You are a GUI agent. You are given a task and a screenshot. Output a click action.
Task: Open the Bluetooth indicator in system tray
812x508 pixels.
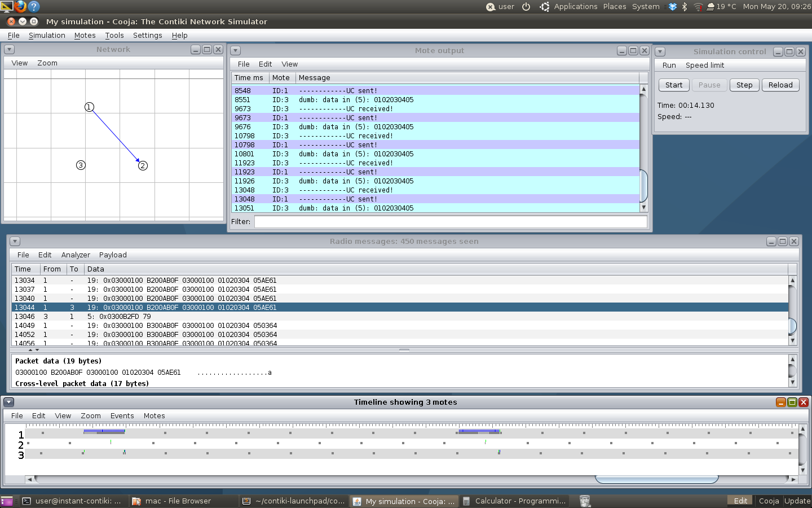click(685, 7)
